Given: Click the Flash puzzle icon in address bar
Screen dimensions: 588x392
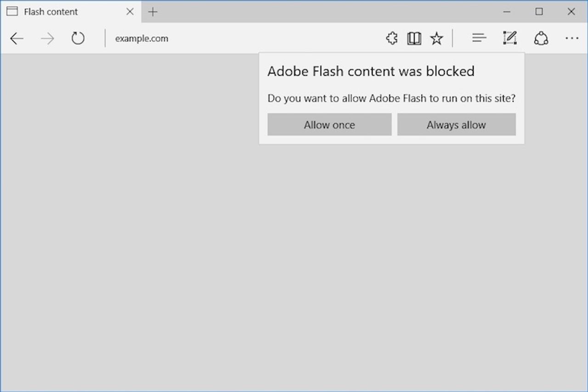Looking at the screenshot, I should coord(391,38).
